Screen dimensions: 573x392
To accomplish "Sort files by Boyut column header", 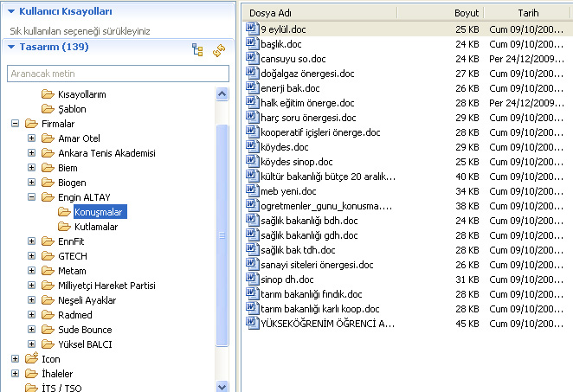I will (x=466, y=13).
